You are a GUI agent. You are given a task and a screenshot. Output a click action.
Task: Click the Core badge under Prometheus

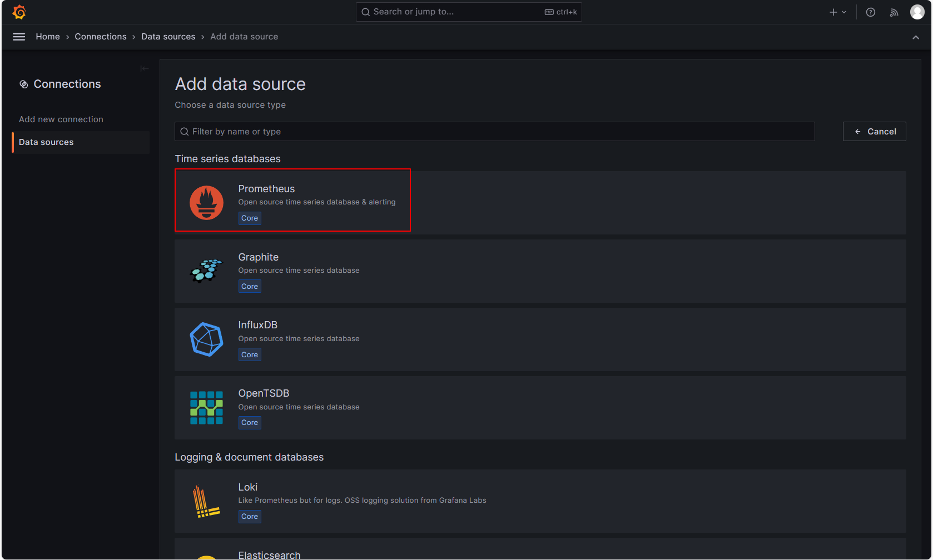pos(250,218)
